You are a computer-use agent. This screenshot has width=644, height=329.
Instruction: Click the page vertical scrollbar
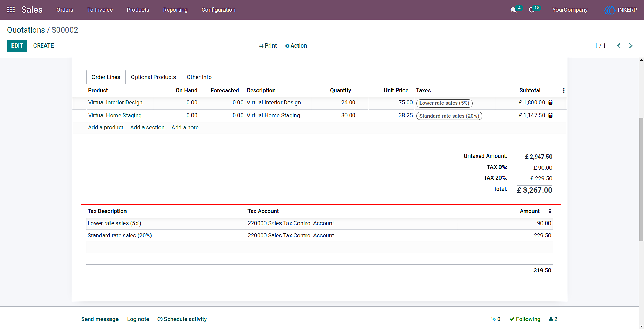[642, 179]
